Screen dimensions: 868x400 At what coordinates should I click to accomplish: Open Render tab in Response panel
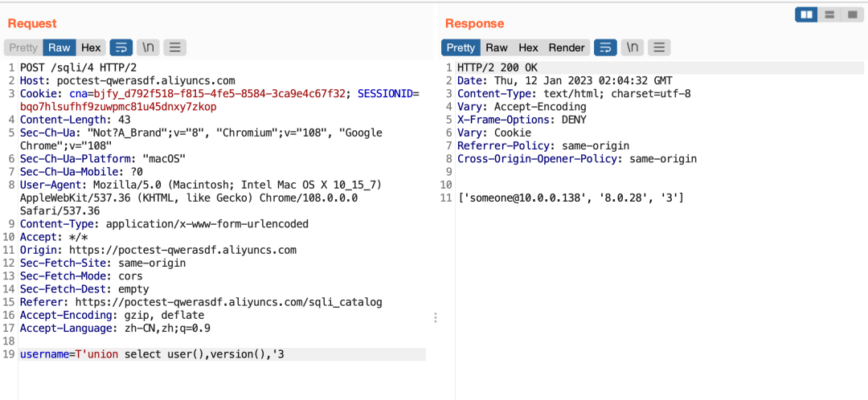click(567, 47)
